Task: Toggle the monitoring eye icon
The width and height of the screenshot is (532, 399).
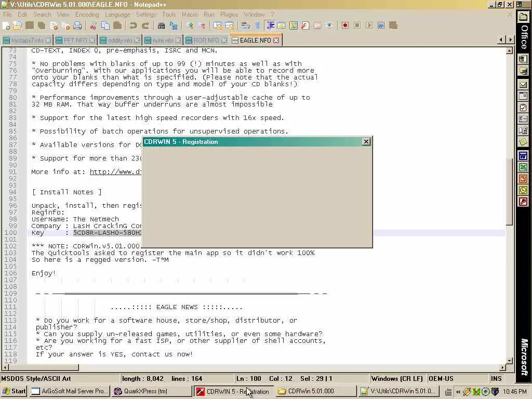Action: coord(329,26)
